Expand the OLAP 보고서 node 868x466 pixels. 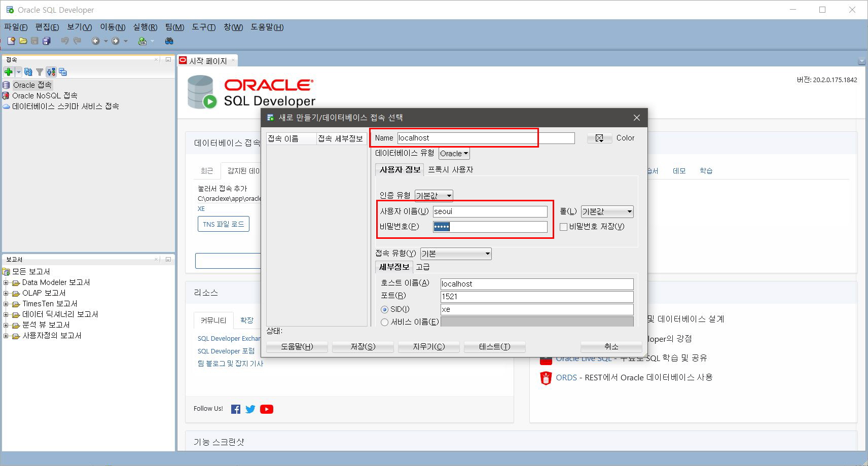click(x=6, y=294)
